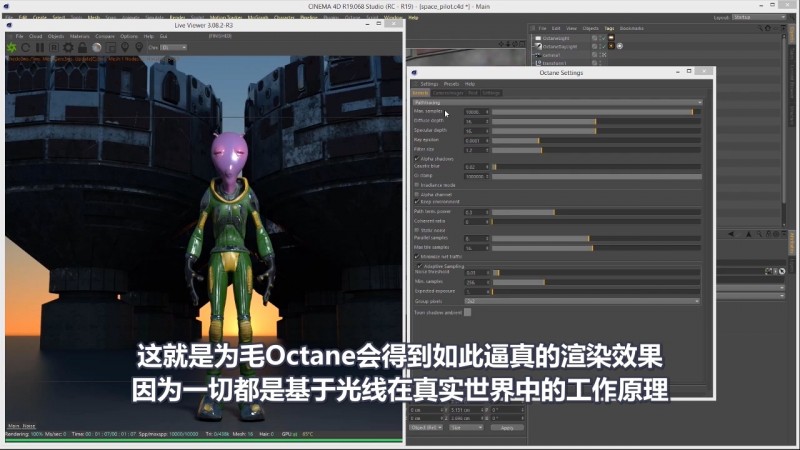This screenshot has width=800, height=450.
Task: Open Octane settings via the gear icon
Action: 68,47
